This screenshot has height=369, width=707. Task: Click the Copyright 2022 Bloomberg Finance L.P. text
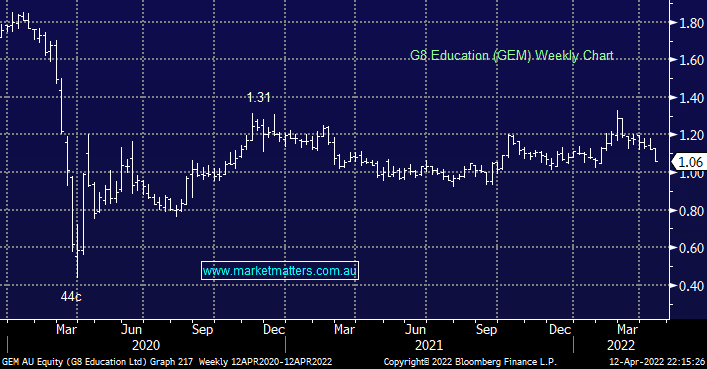(x=470, y=362)
